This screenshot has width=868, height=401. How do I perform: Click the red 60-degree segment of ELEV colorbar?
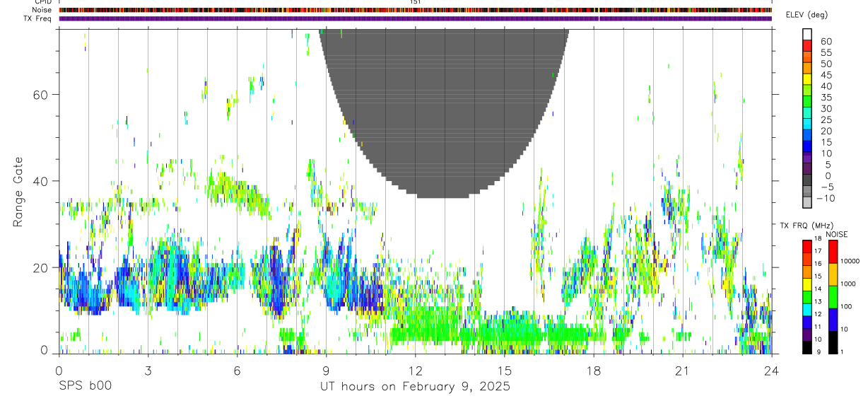[807, 46]
